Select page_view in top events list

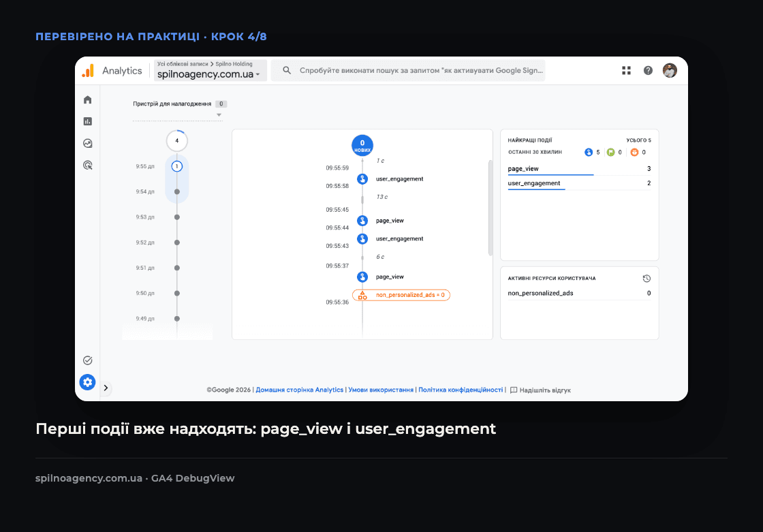pyautogui.click(x=579, y=169)
